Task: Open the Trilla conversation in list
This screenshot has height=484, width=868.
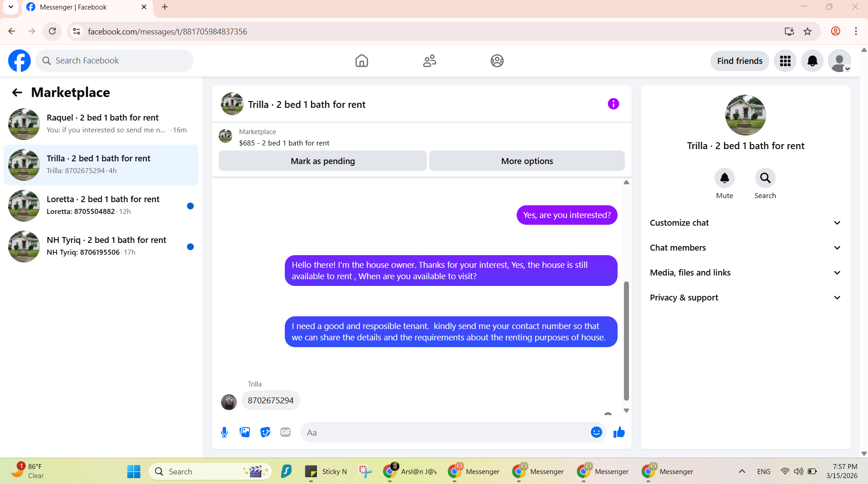Action: (x=101, y=165)
